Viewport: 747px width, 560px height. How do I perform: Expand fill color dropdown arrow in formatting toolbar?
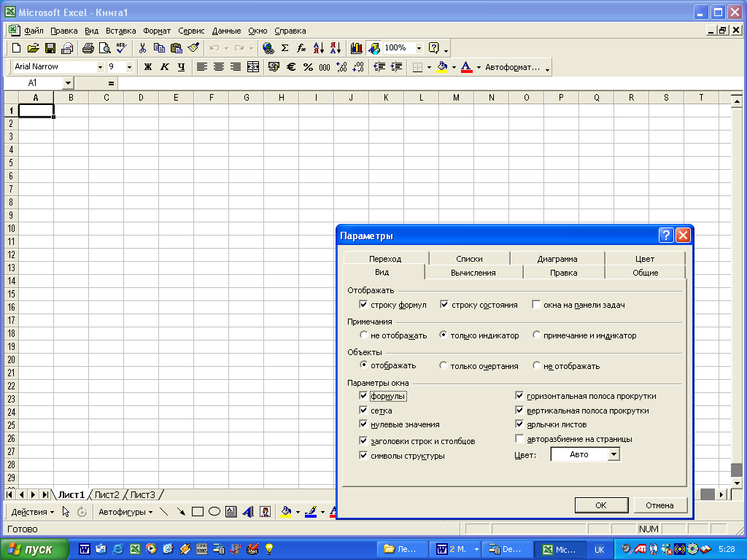point(454,67)
